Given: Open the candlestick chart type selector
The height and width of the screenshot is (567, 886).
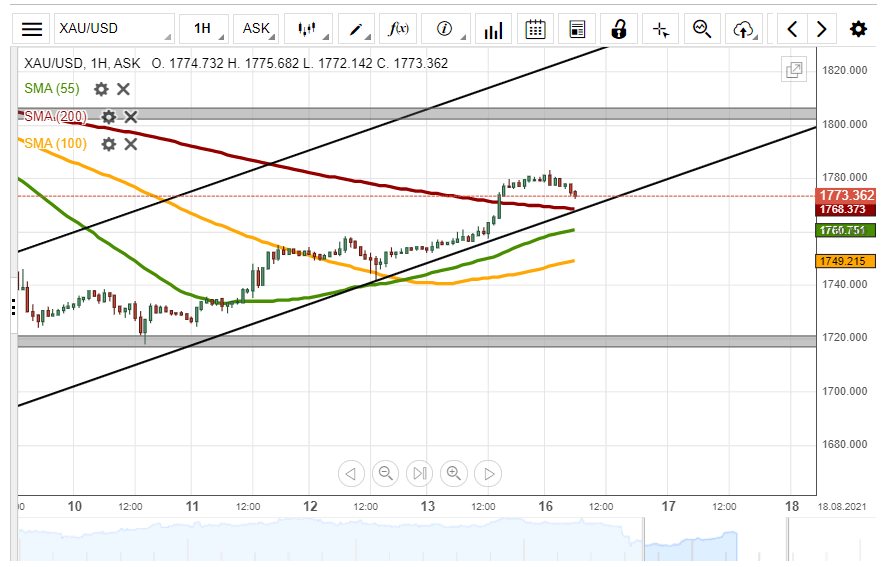Looking at the screenshot, I should click(307, 29).
